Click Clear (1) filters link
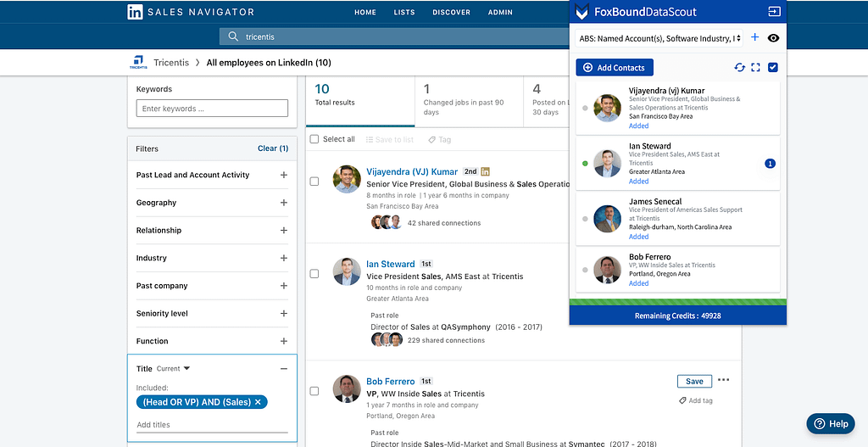This screenshot has width=868, height=447. click(x=273, y=148)
